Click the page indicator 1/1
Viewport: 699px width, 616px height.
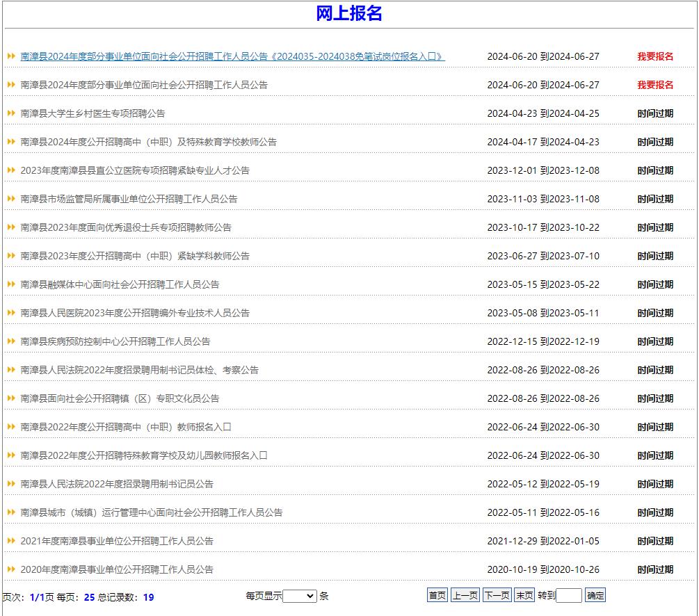coord(37,598)
